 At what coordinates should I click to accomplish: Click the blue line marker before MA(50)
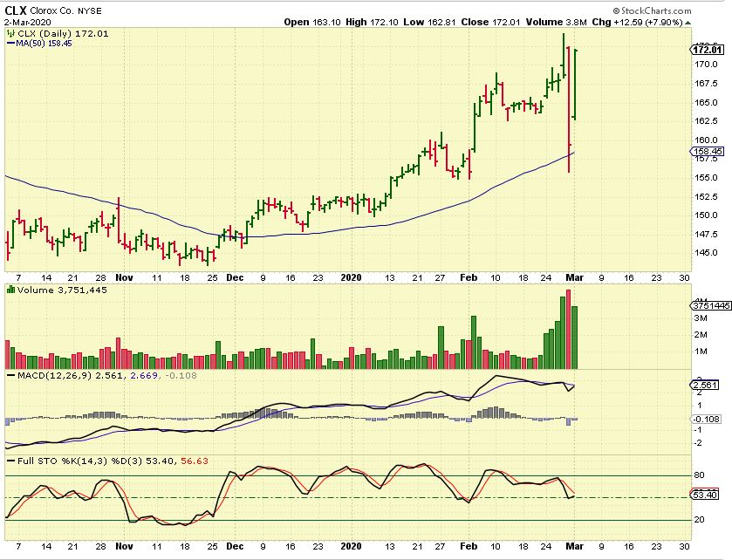click(10, 44)
